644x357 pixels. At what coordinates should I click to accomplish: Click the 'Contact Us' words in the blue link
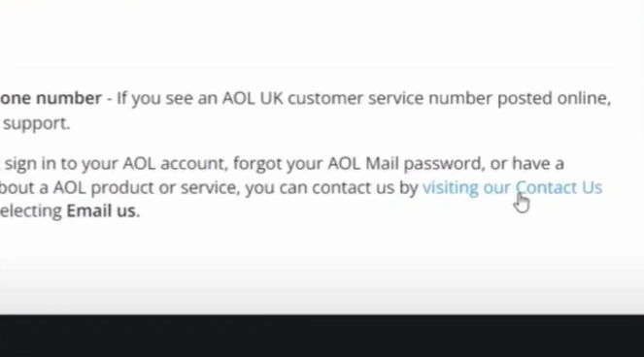559,187
